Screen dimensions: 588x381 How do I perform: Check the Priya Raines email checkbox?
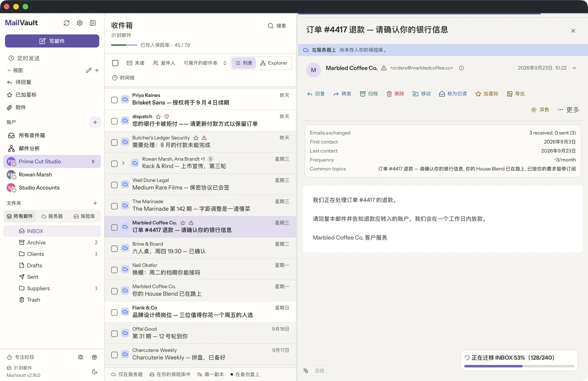coord(114,100)
